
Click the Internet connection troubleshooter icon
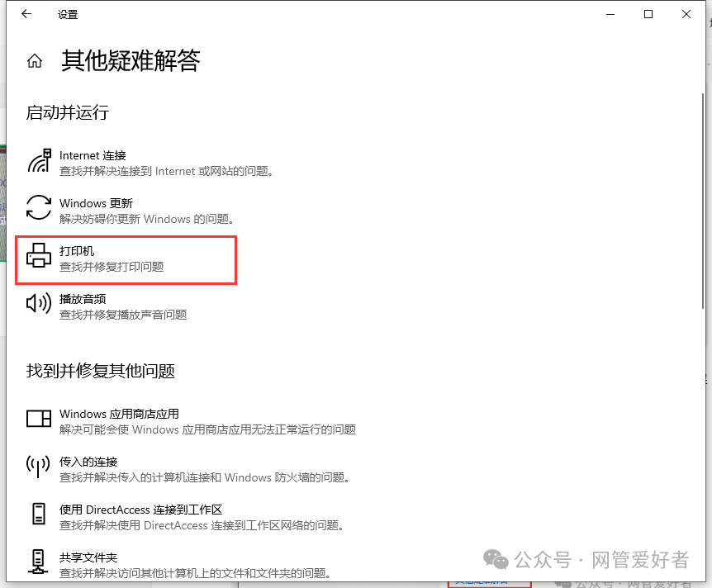39,161
